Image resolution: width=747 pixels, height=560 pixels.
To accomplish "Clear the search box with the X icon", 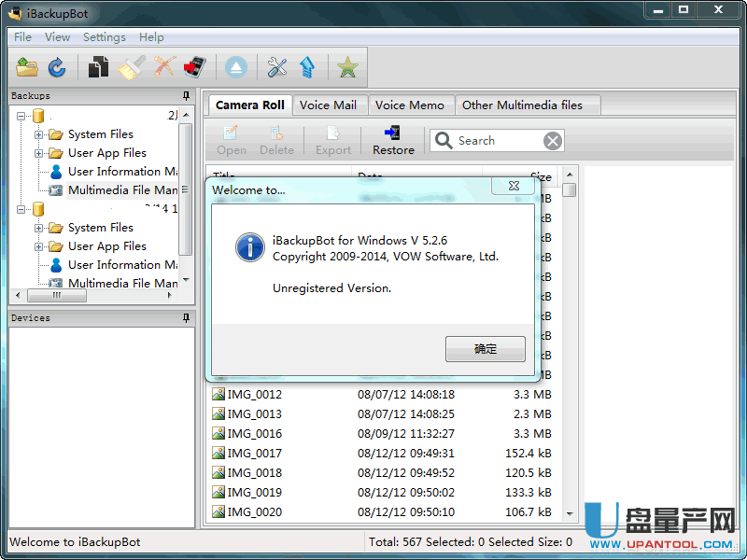I will (x=553, y=141).
